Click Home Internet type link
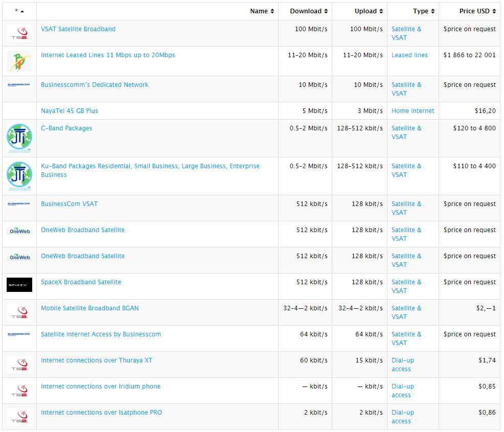Image resolution: width=504 pixels, height=432 pixels. coord(413,110)
